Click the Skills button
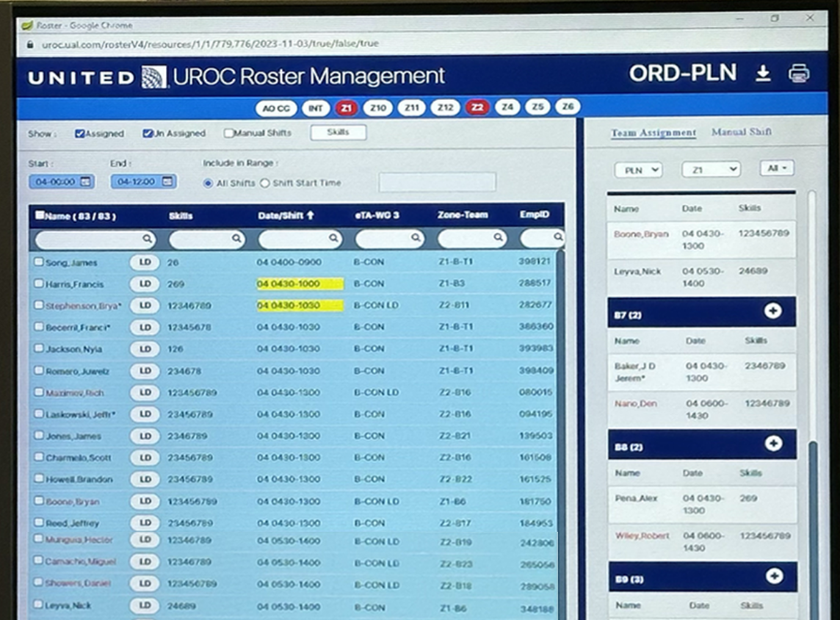The width and height of the screenshot is (840, 620). point(338,132)
